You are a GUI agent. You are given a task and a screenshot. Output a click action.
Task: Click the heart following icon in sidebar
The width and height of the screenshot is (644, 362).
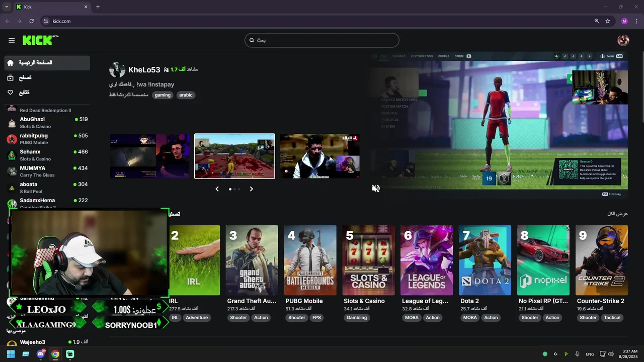(x=10, y=93)
